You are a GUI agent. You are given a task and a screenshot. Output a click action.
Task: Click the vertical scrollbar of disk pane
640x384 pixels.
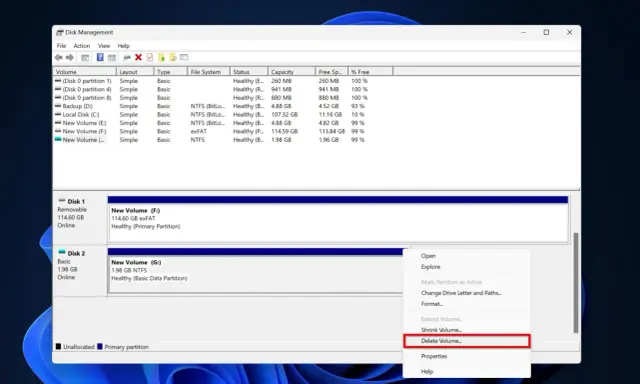[576, 283]
